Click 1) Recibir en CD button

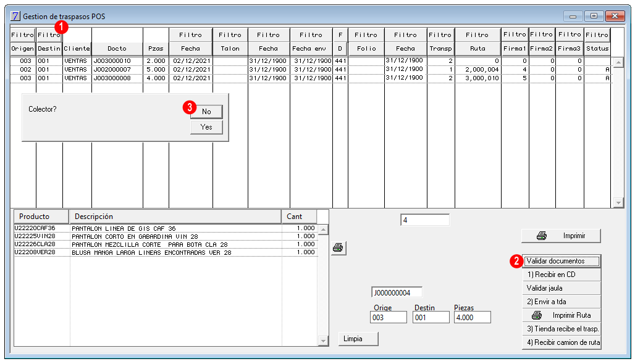click(x=561, y=275)
